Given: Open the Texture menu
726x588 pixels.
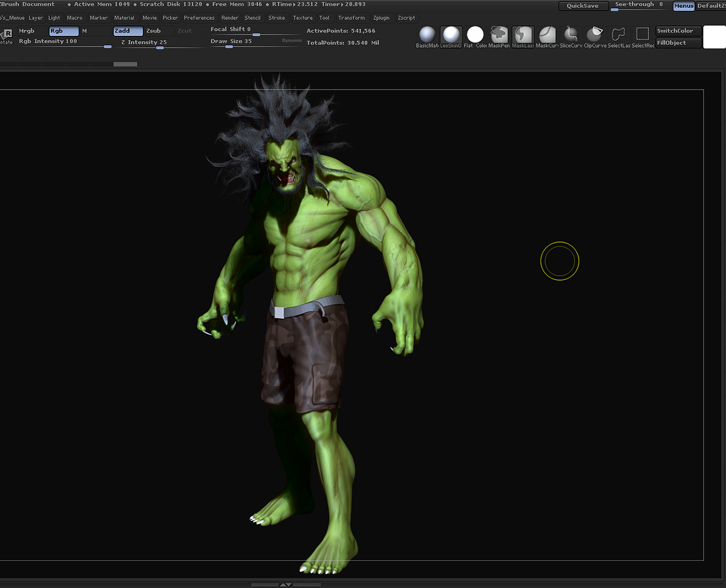Looking at the screenshot, I should [x=302, y=18].
